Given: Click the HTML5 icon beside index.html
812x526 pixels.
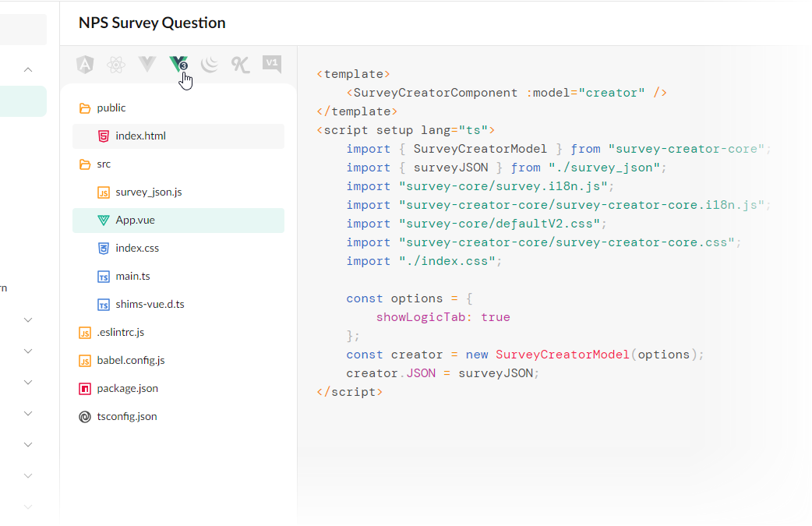Looking at the screenshot, I should click(x=104, y=136).
